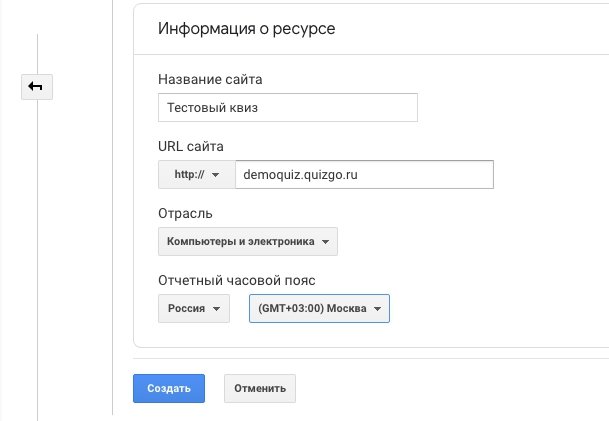Viewport: 609px width, 421px height.
Task: Click the URL field containing demoquiz.quizgo.ru
Action: click(x=364, y=175)
